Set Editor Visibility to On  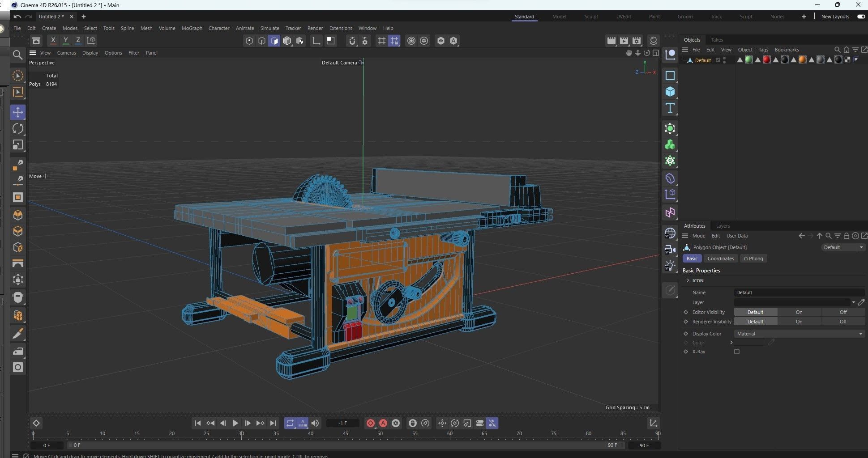(799, 312)
